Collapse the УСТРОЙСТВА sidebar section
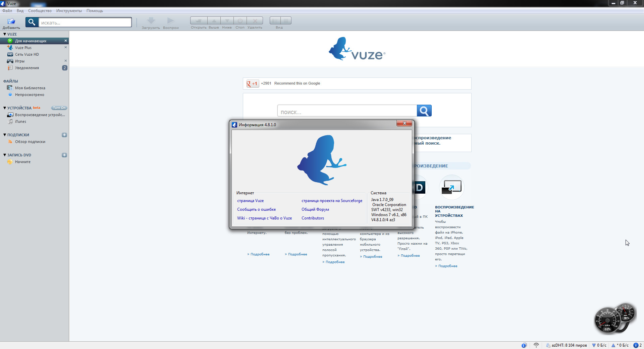 point(5,108)
